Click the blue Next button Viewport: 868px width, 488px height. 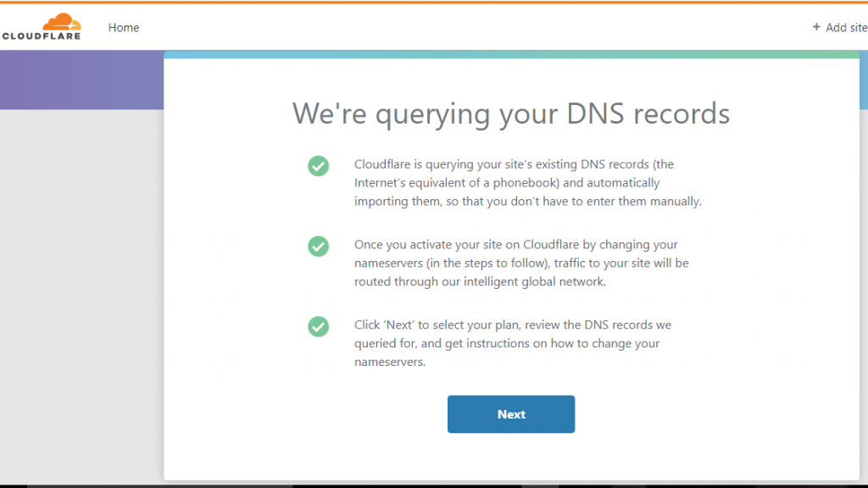(x=511, y=413)
